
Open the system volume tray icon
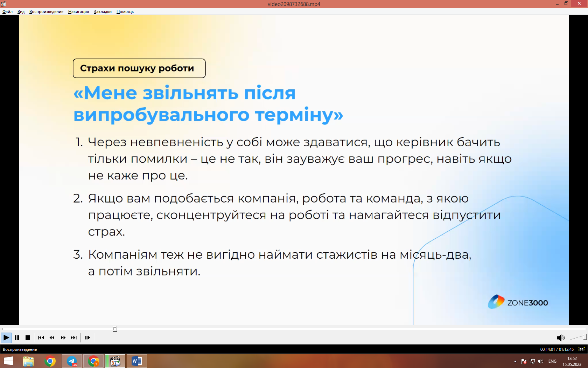click(541, 361)
